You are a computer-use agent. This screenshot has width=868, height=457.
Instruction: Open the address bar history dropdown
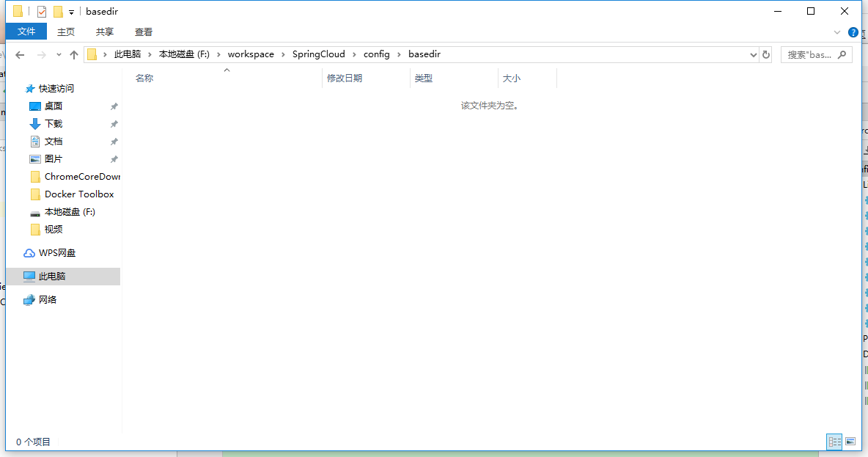point(753,54)
